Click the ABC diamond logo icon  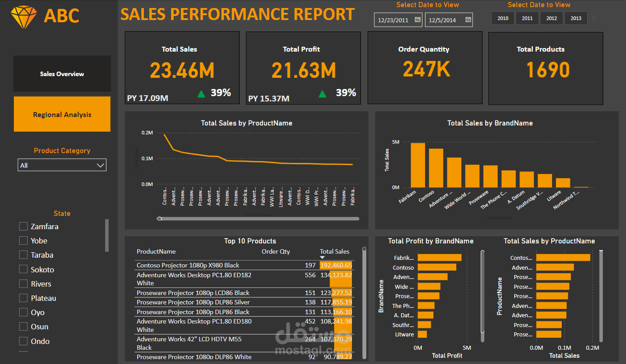(x=24, y=17)
